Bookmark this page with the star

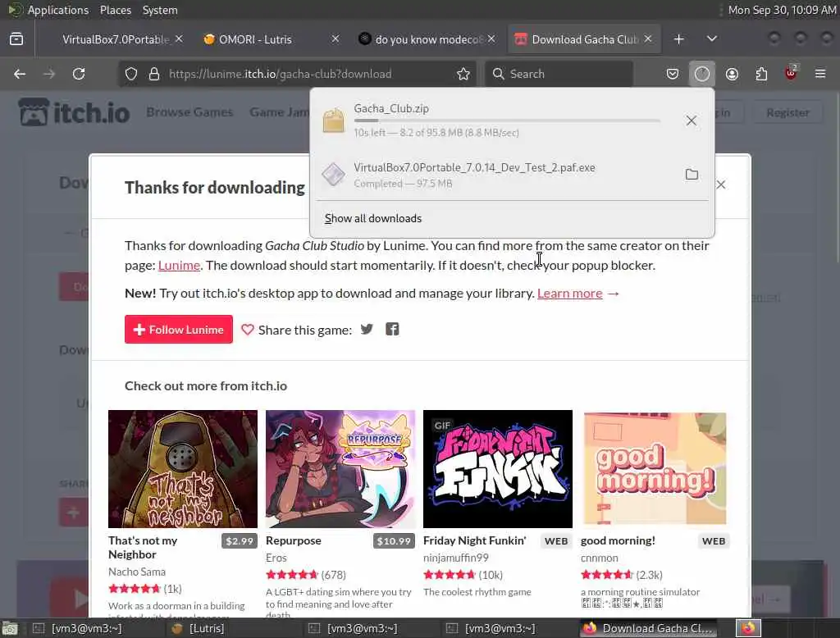tap(463, 74)
